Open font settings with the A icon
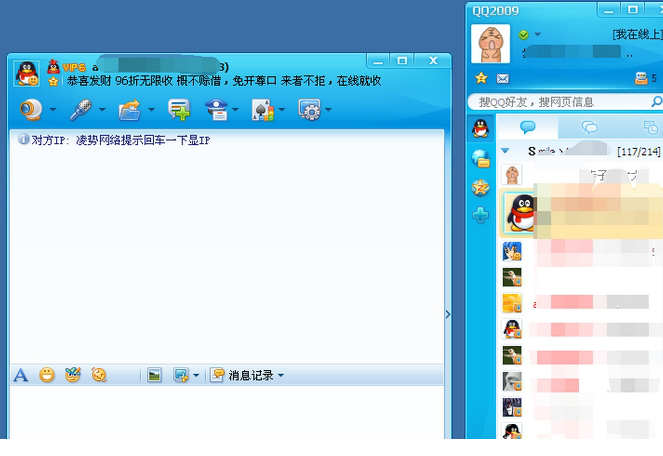The height and width of the screenshot is (456, 663). (x=20, y=375)
